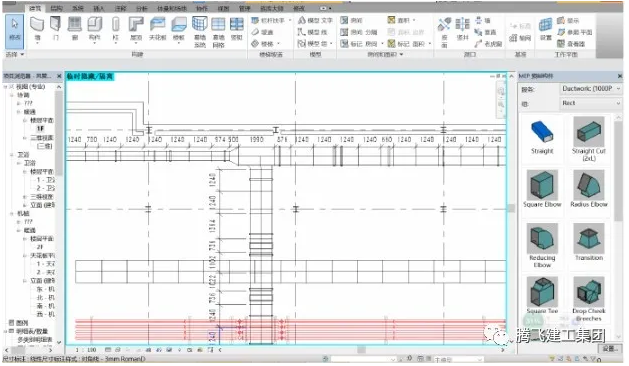Insert the Radius Elbow part
The height and width of the screenshot is (366, 629).
click(588, 189)
